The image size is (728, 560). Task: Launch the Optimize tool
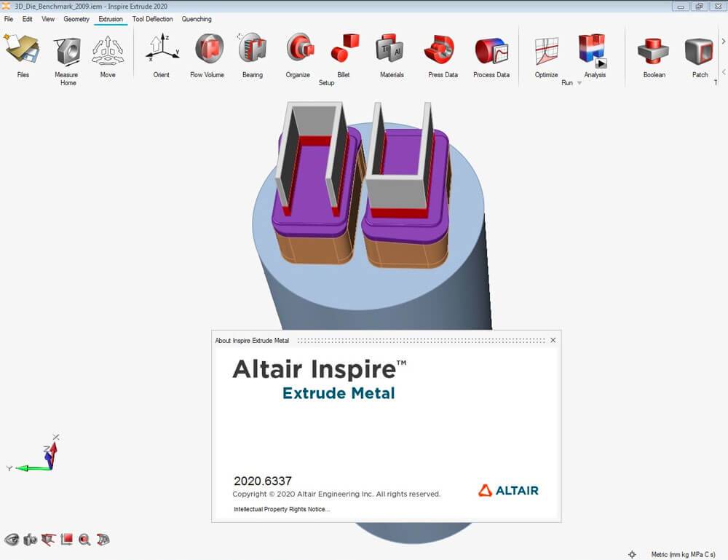546,50
